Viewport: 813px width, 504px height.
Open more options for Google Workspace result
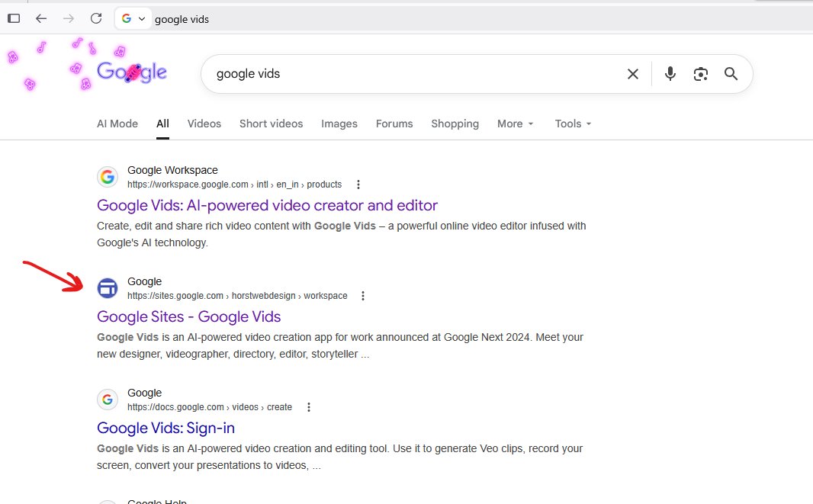tap(358, 185)
